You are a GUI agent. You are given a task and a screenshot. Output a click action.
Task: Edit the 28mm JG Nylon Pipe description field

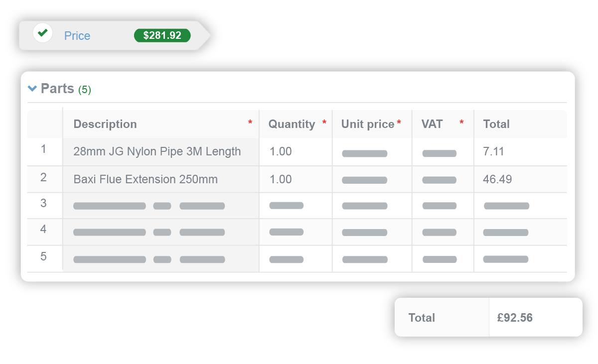(x=157, y=151)
